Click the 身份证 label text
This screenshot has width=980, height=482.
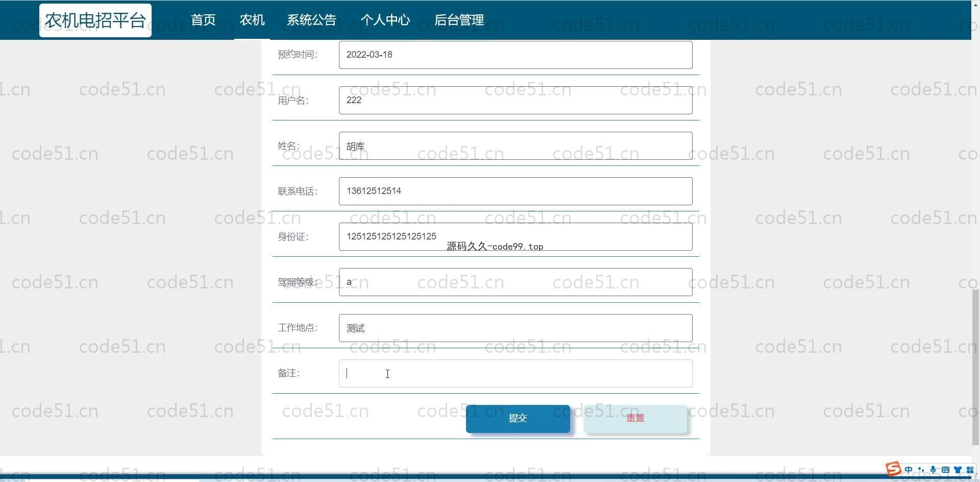pyautogui.click(x=293, y=237)
